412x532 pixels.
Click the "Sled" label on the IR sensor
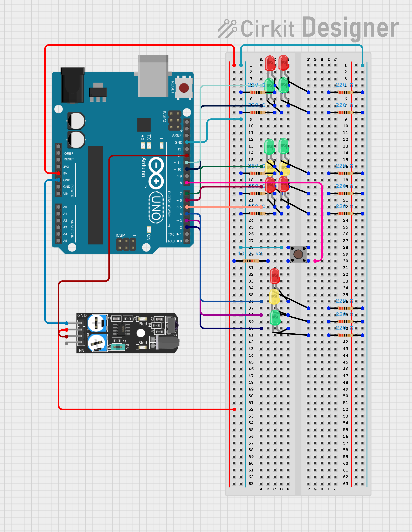click(x=143, y=342)
